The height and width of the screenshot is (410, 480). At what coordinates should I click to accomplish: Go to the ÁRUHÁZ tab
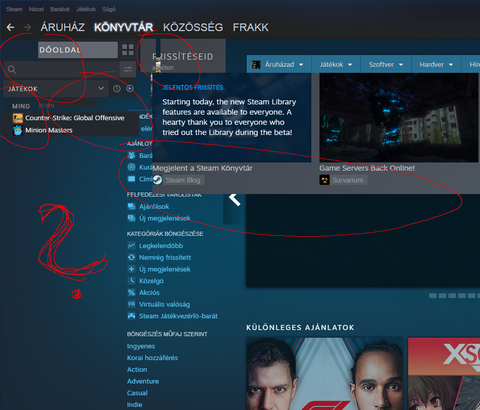point(63,27)
